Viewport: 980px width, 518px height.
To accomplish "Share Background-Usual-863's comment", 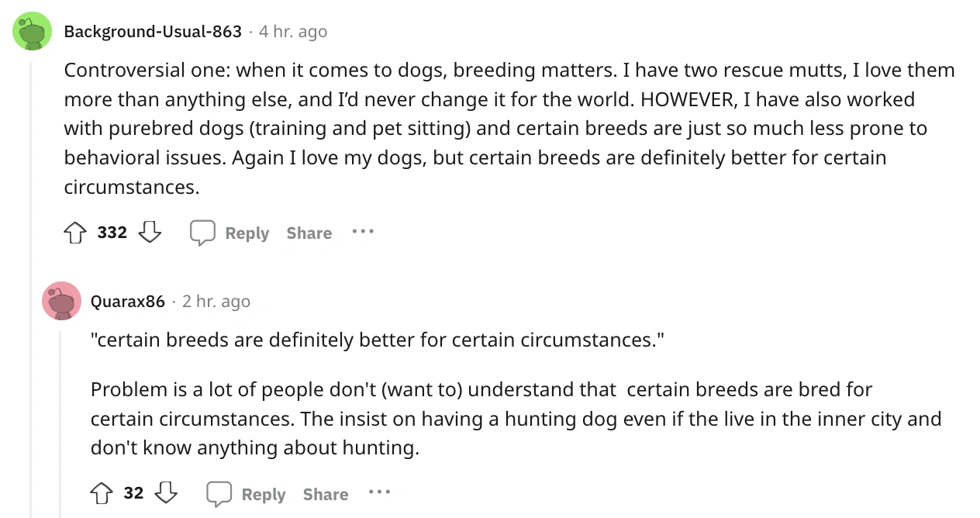I will click(309, 233).
